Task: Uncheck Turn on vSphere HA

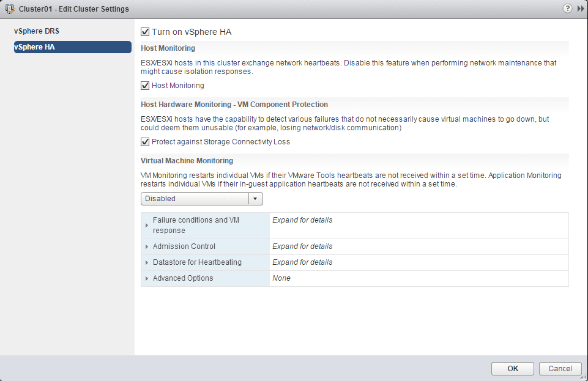Action: click(145, 32)
